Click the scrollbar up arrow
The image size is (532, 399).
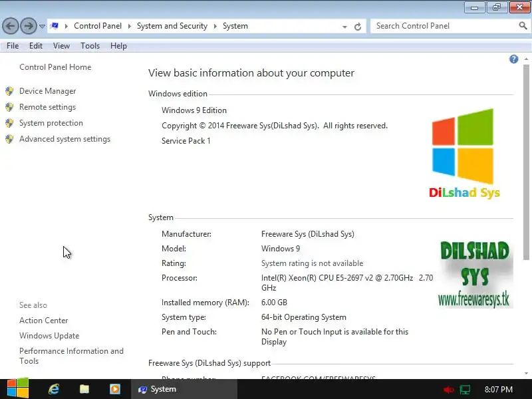click(x=526, y=59)
